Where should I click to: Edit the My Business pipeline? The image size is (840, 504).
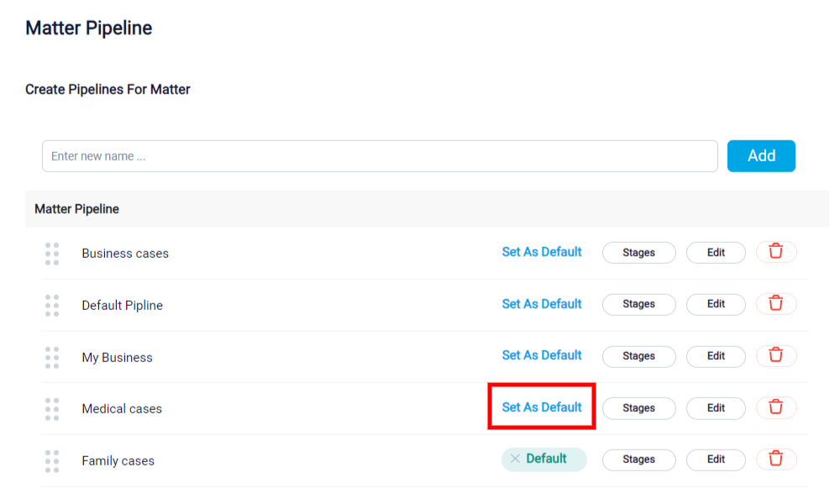click(x=716, y=356)
